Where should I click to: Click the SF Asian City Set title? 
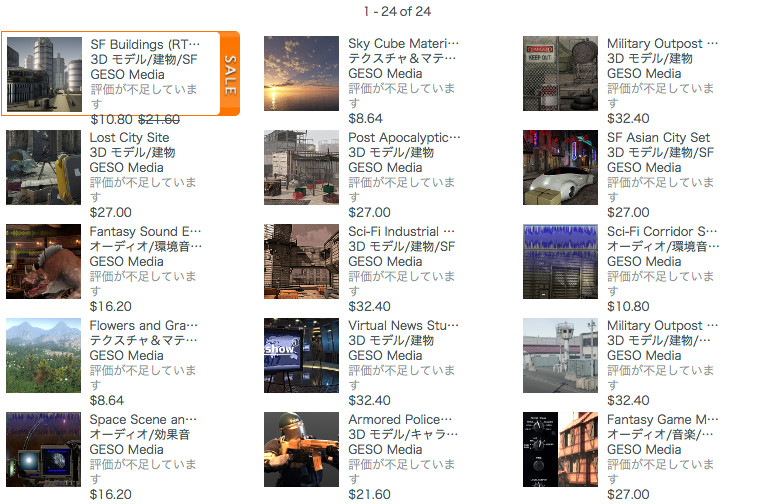click(658, 137)
